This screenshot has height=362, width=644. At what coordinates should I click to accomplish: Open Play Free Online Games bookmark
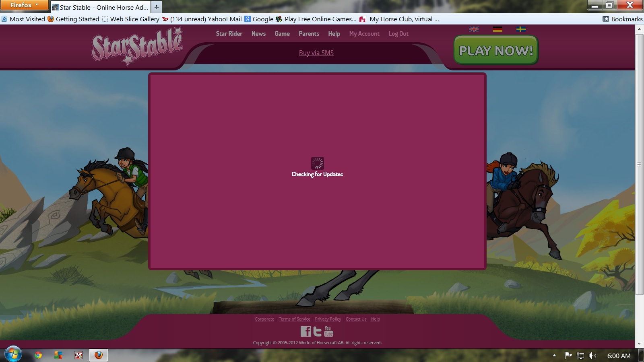[x=316, y=19]
